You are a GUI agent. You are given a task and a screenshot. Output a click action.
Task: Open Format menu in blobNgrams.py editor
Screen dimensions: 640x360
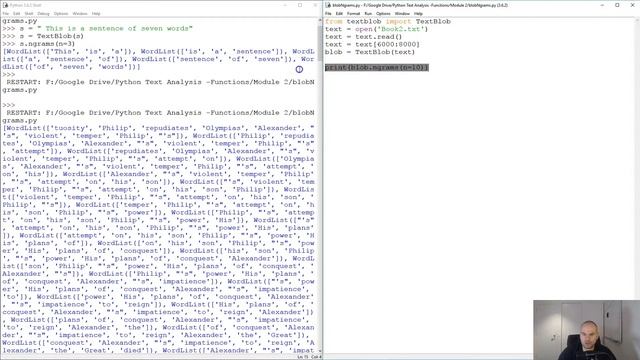(x=353, y=13)
